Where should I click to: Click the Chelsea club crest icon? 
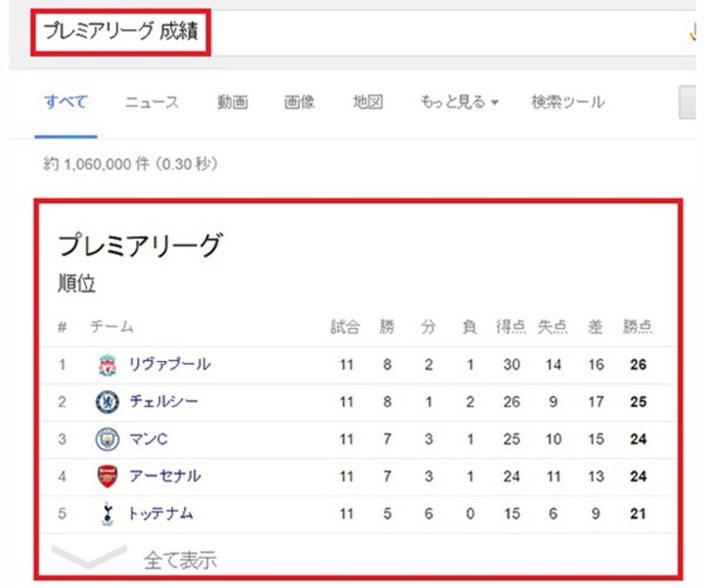coord(108,402)
